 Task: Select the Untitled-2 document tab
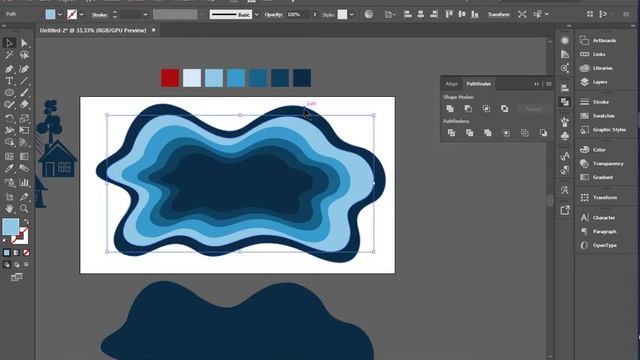click(93, 30)
